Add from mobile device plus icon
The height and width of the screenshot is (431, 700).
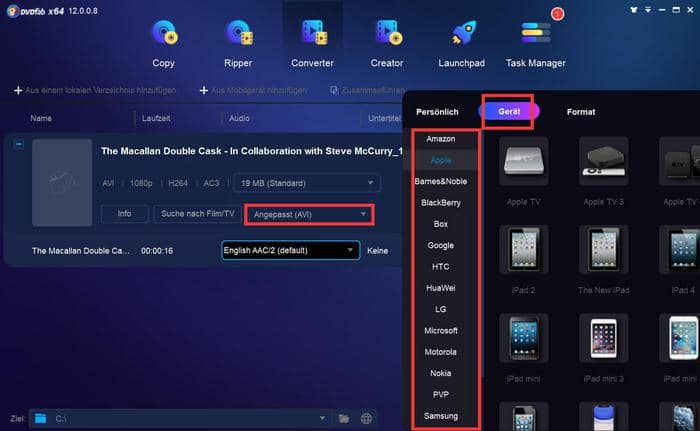[204, 91]
